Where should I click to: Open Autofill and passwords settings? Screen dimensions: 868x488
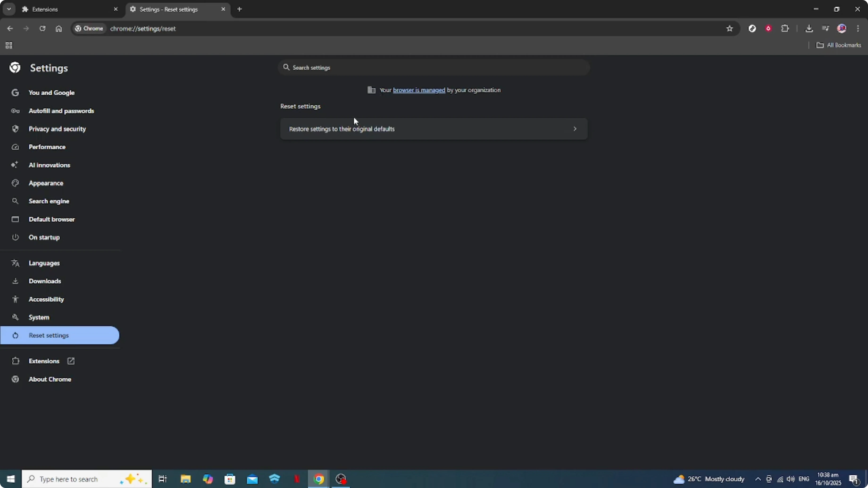tap(61, 111)
